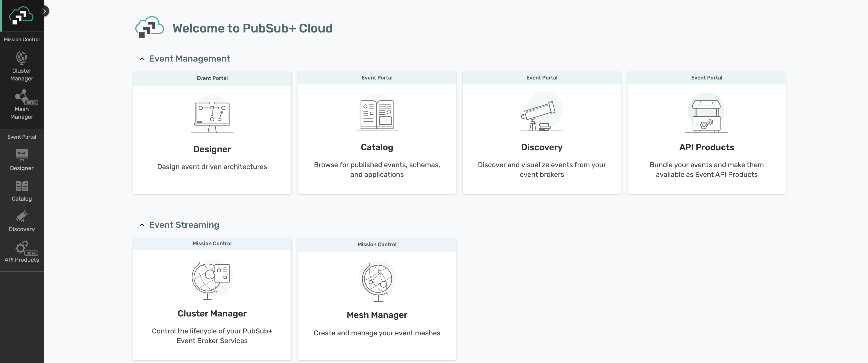This screenshot has width=868, height=363.
Task: Select the Discovery telescope icon in the sidebar
Action: 22,217
